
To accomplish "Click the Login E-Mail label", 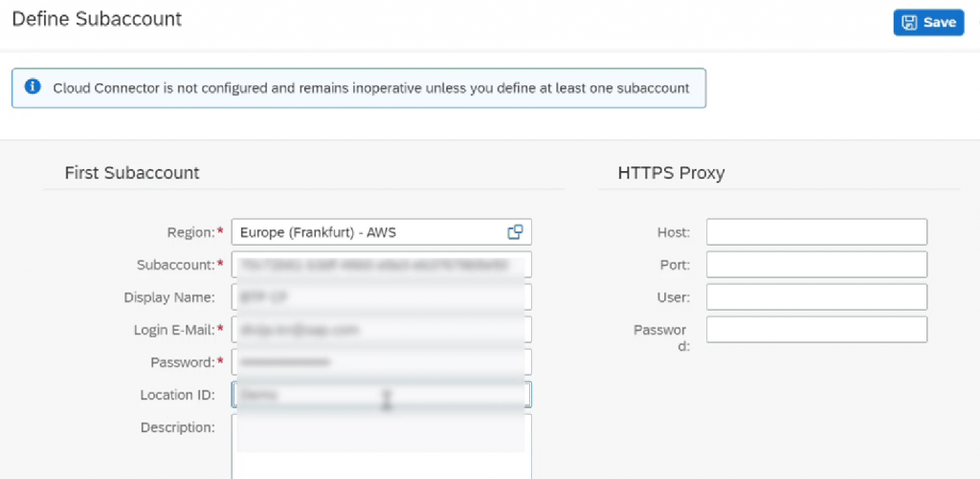I will [x=175, y=330].
